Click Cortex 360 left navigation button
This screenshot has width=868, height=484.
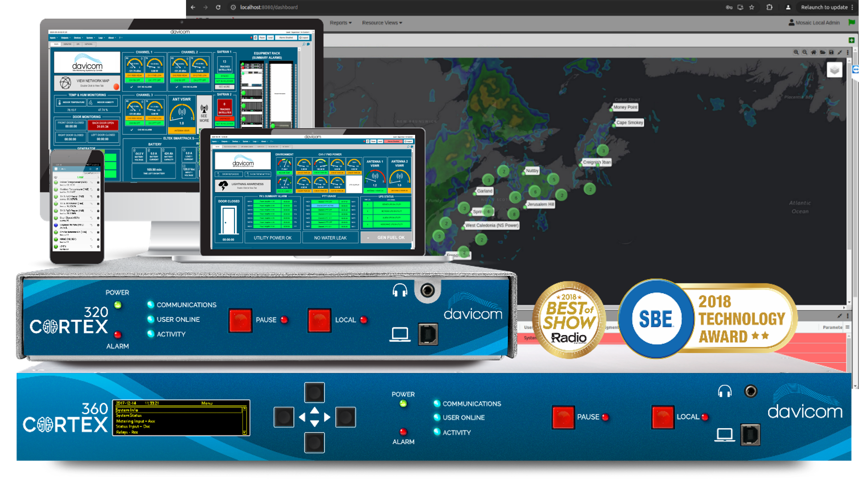[x=284, y=417]
